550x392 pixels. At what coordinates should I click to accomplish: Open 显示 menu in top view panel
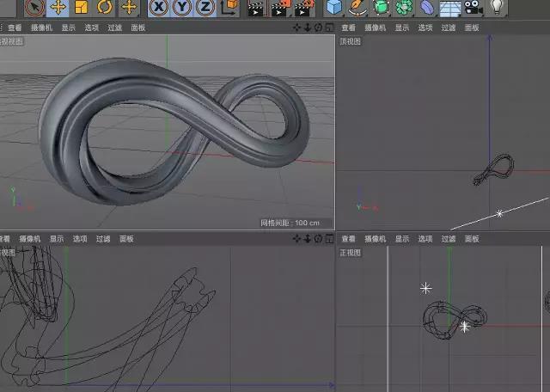click(402, 28)
